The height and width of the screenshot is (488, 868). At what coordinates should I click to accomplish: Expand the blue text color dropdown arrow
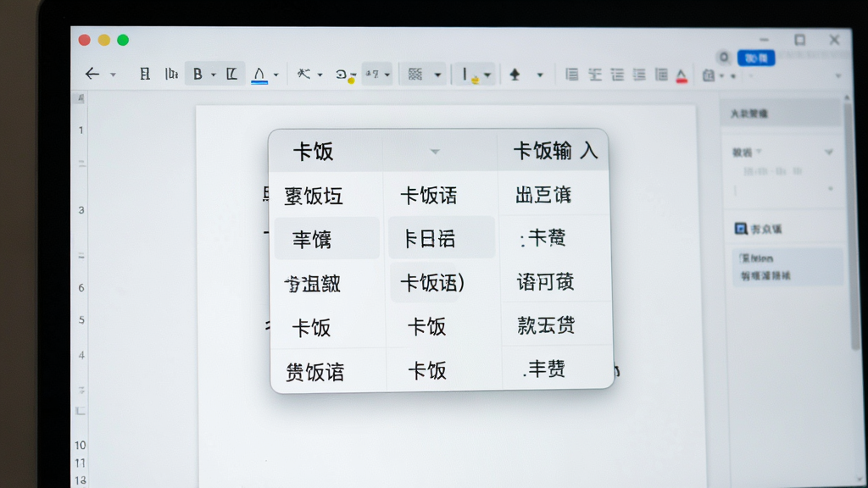click(x=275, y=75)
